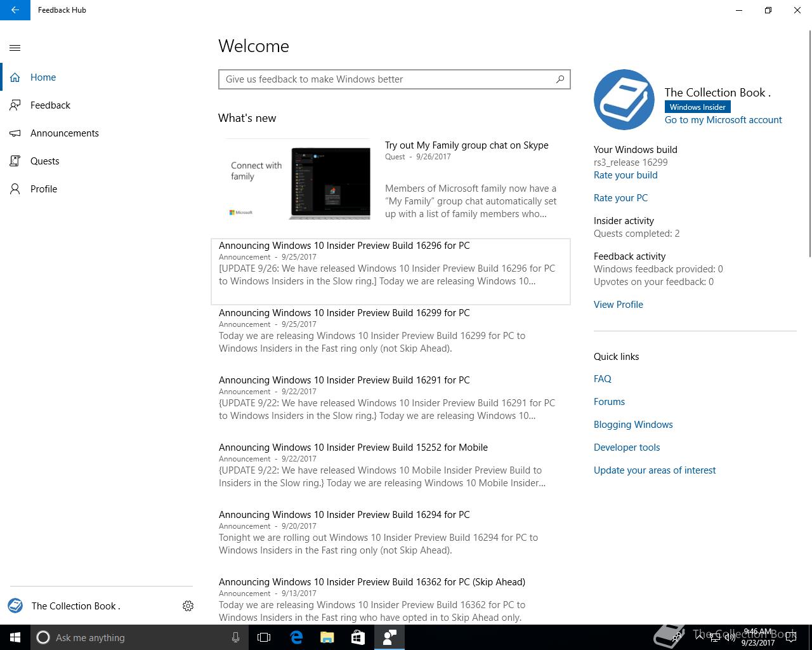
Task: Click the search magnifier icon in feedback box
Action: (560, 79)
